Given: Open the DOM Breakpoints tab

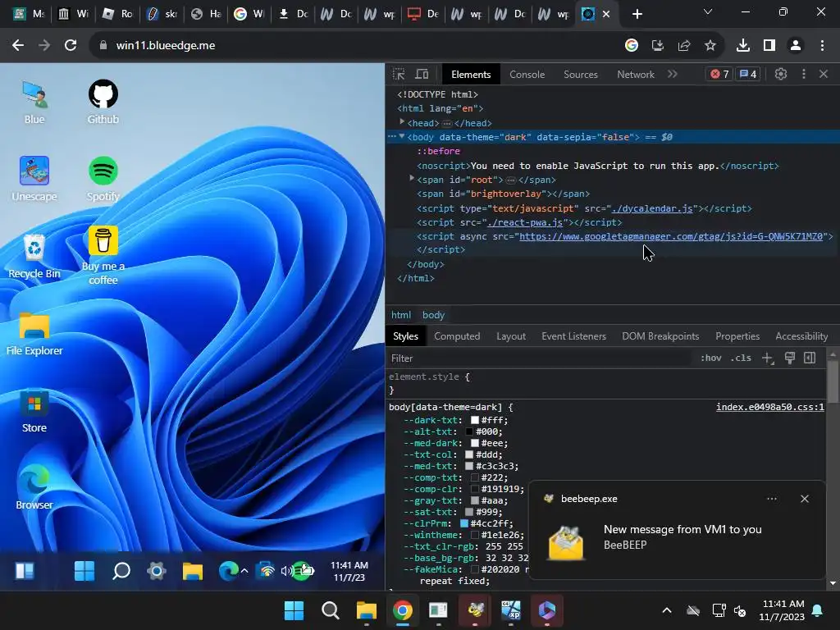Looking at the screenshot, I should tap(660, 336).
